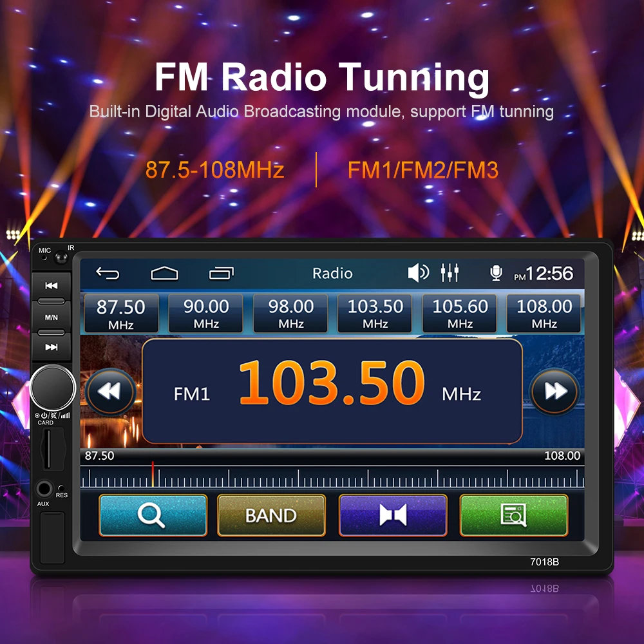The height and width of the screenshot is (644, 644).
Task: Select the 103.50 MHz preset
Action: pyautogui.click(x=375, y=314)
